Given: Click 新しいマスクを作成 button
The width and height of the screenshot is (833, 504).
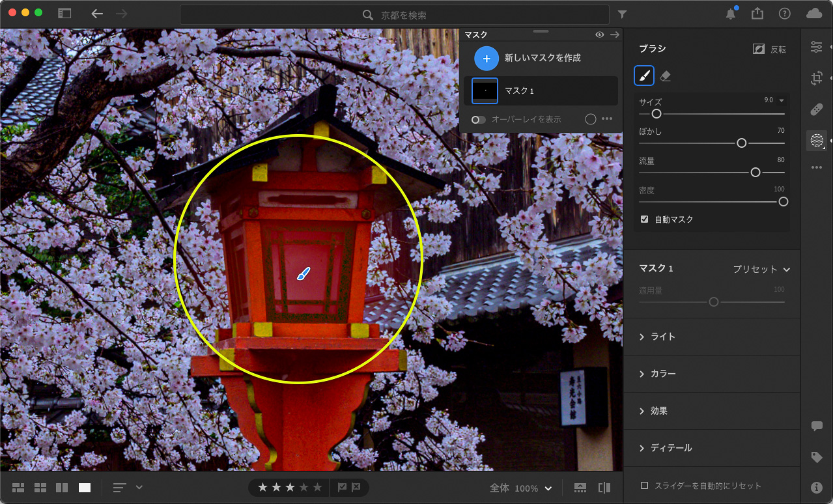Looking at the screenshot, I should click(x=487, y=58).
